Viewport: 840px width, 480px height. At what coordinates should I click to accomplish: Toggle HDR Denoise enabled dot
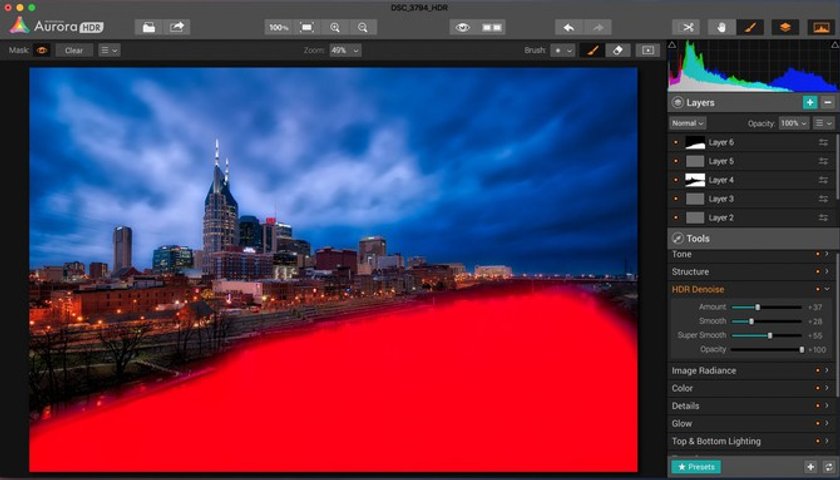coord(818,289)
